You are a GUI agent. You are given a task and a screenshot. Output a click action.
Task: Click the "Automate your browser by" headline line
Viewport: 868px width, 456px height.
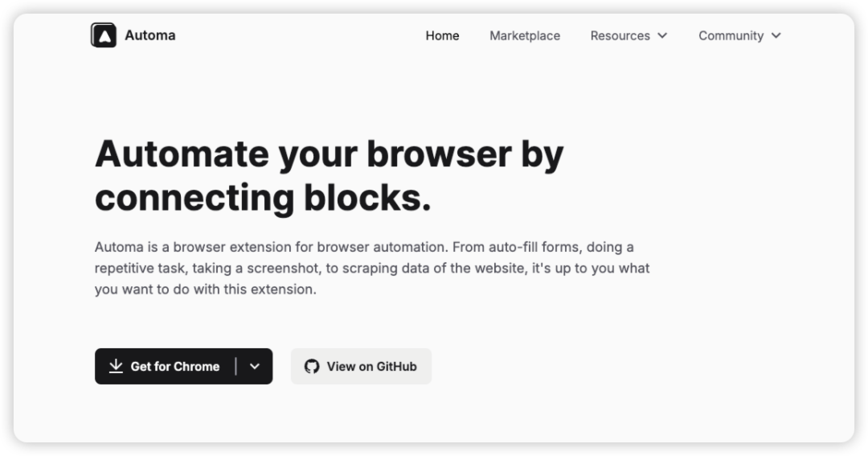(x=329, y=154)
